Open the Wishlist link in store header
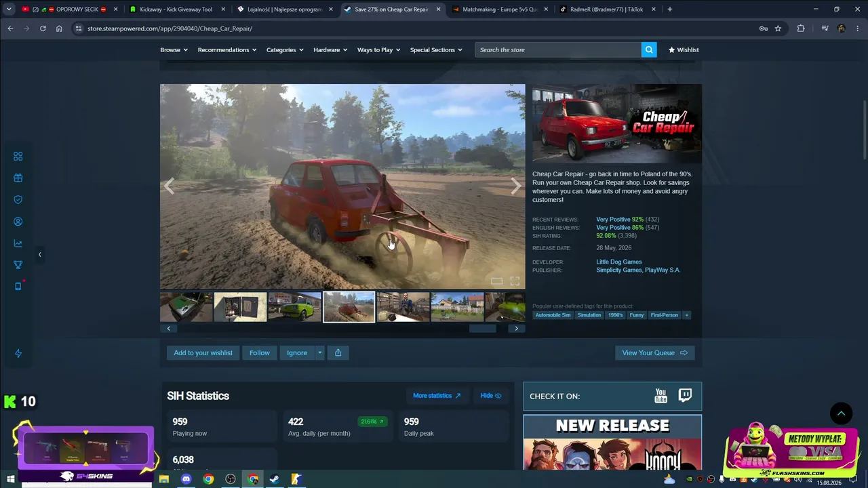 (684, 49)
